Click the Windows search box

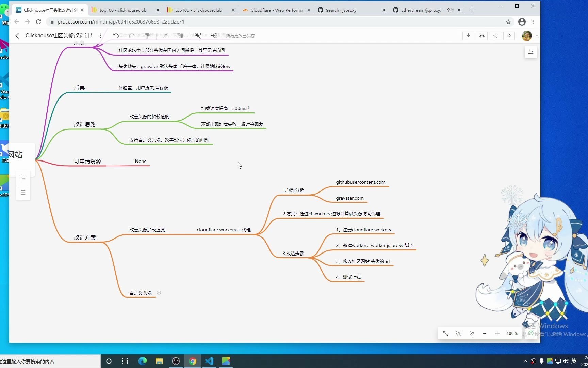click(50, 361)
